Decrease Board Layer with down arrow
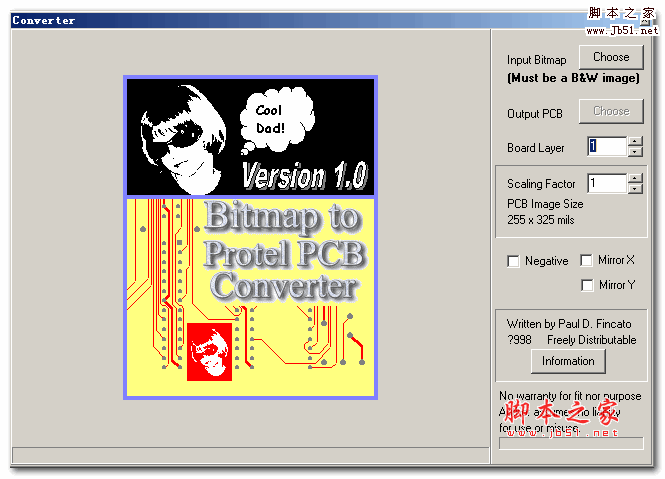 point(635,151)
